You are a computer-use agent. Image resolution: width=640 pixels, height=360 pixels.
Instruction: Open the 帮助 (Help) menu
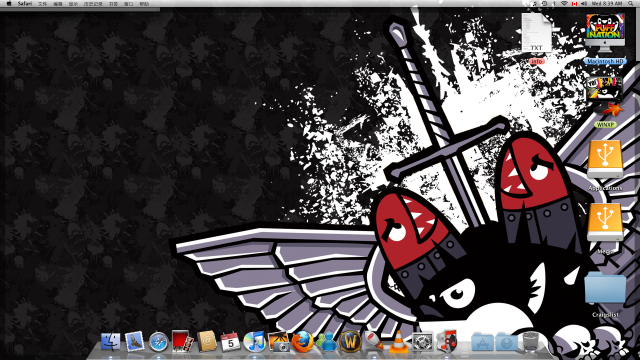144,4
